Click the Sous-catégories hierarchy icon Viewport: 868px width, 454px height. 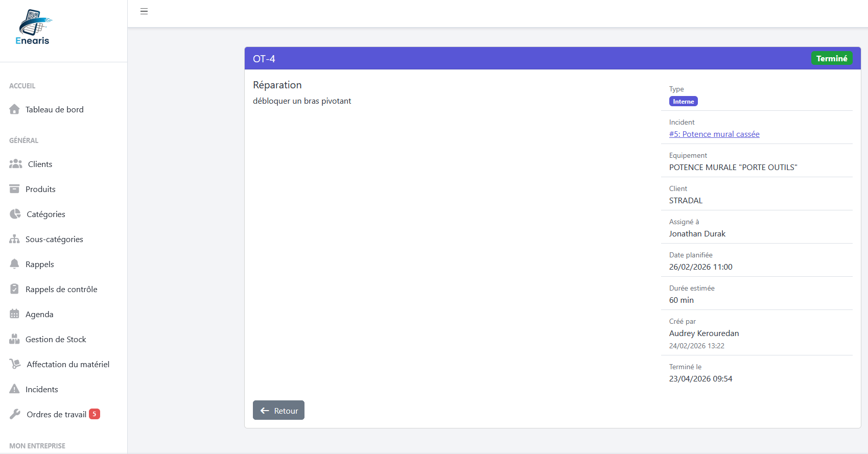tap(14, 239)
